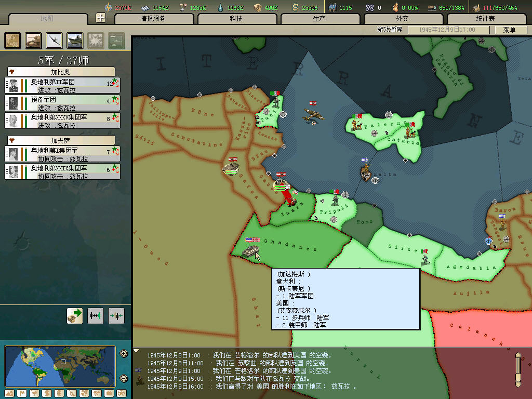
Task: Select the land units tank icon
Action: click(x=33, y=41)
